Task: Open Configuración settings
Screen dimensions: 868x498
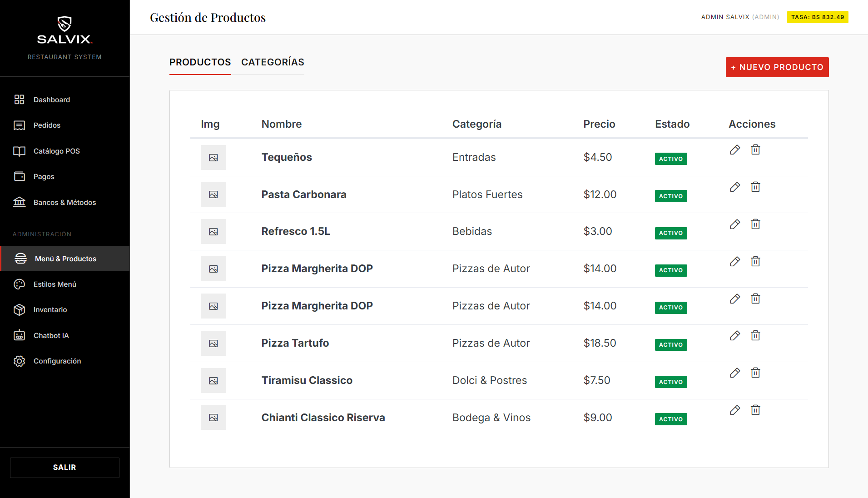Action: point(64,361)
